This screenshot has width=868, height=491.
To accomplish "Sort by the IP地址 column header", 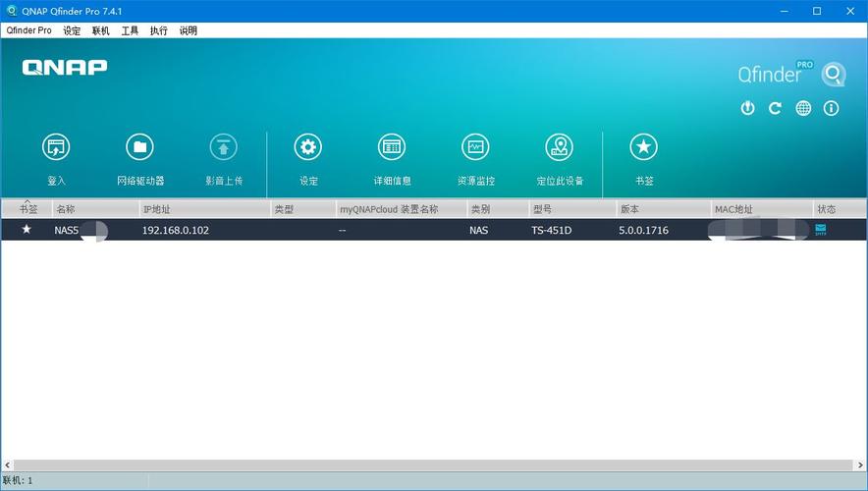I will tap(205, 209).
